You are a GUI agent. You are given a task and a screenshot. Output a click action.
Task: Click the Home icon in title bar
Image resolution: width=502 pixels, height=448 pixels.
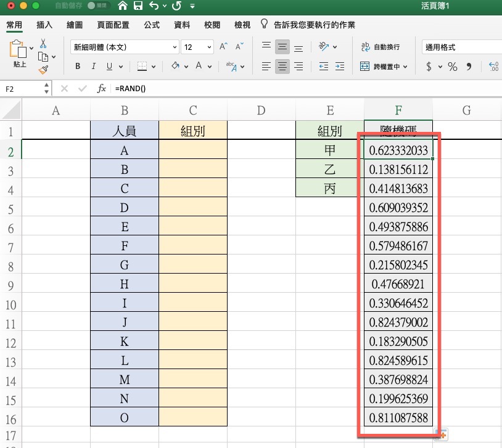click(x=123, y=6)
